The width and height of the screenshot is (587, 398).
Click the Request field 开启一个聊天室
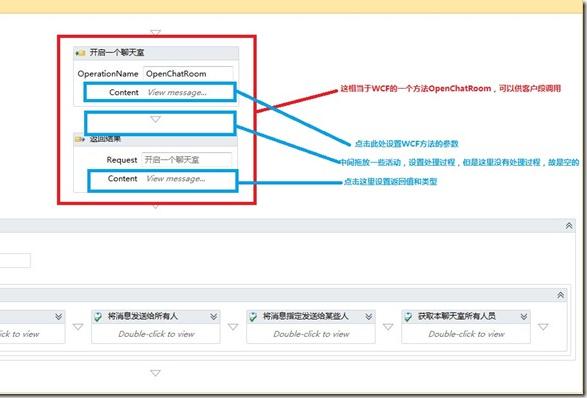pos(187,160)
